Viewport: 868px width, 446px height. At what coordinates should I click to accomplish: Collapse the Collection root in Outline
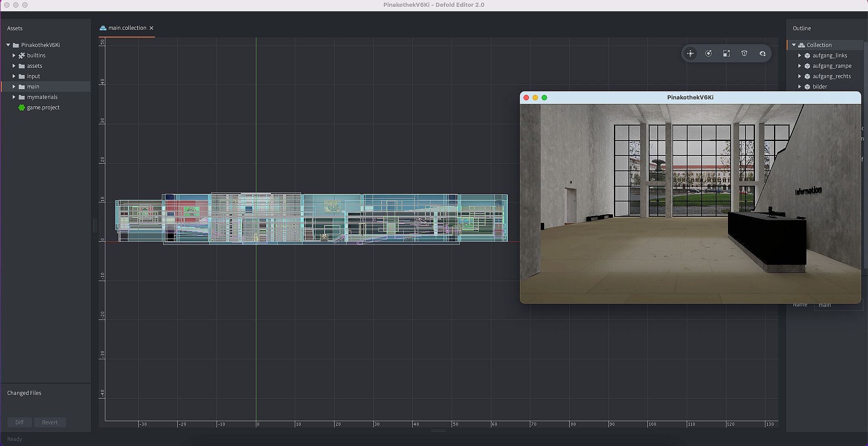(794, 45)
